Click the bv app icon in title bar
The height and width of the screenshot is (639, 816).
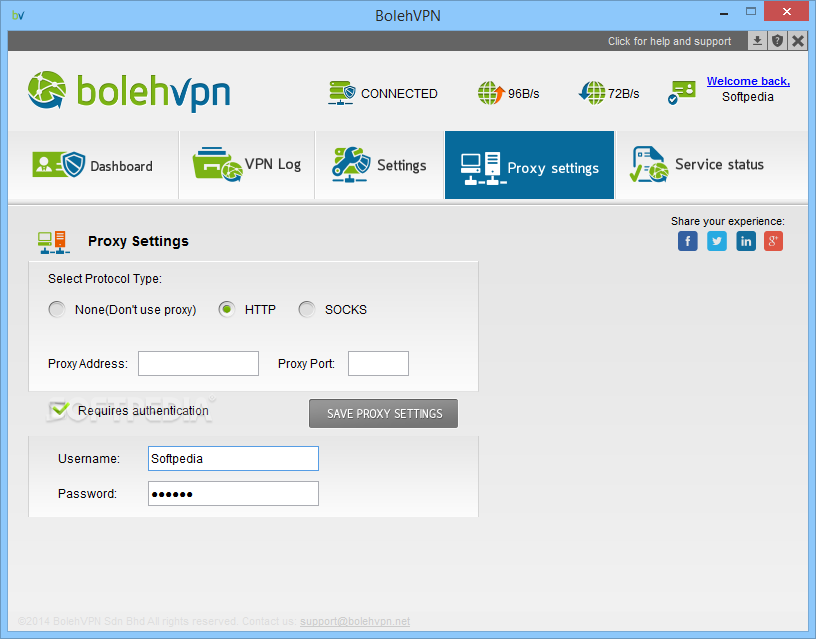tap(18, 15)
